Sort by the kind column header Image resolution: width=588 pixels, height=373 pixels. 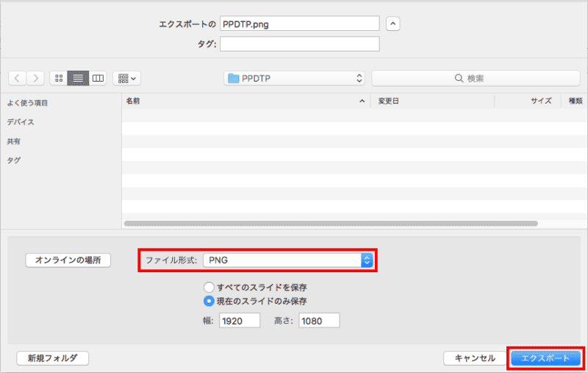575,101
